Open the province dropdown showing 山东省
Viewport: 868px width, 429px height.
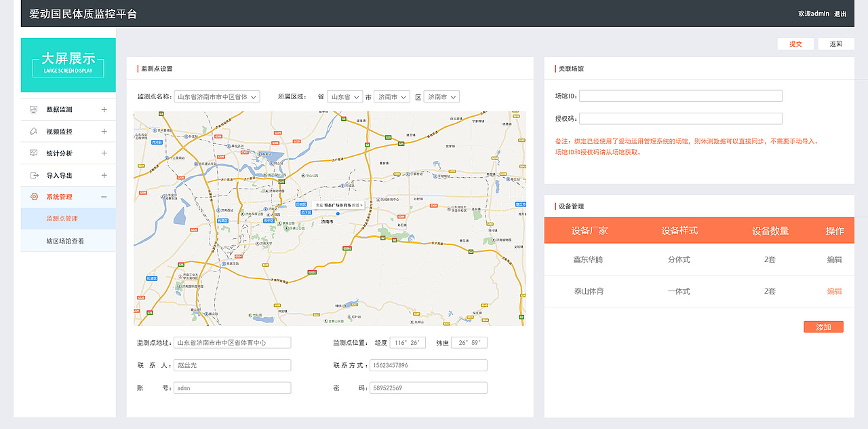[x=344, y=97]
